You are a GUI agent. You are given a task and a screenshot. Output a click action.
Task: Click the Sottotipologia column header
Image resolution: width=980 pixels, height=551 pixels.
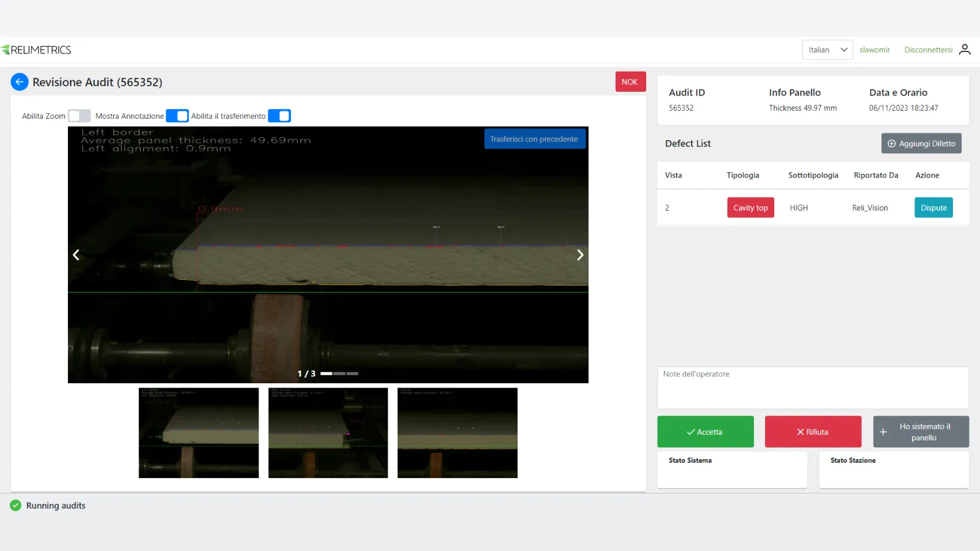point(813,175)
